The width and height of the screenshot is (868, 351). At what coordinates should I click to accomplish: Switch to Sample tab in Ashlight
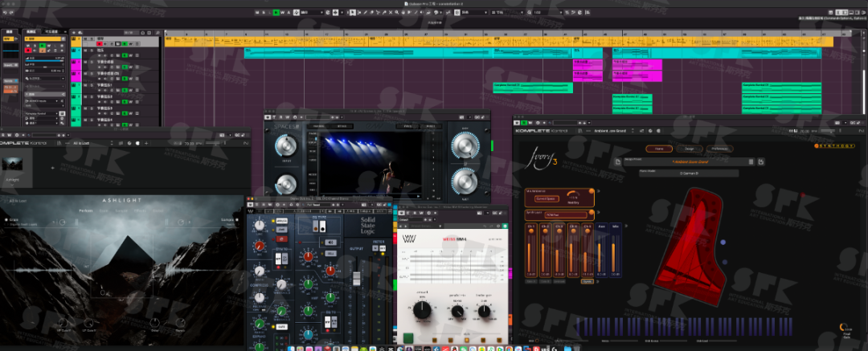(121, 211)
